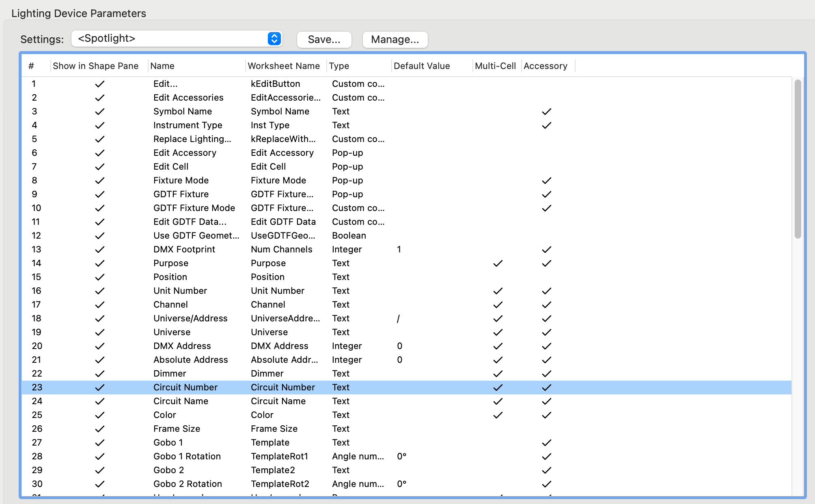The image size is (815, 504).
Task: Click the Worksheet Name column header
Action: (x=284, y=66)
